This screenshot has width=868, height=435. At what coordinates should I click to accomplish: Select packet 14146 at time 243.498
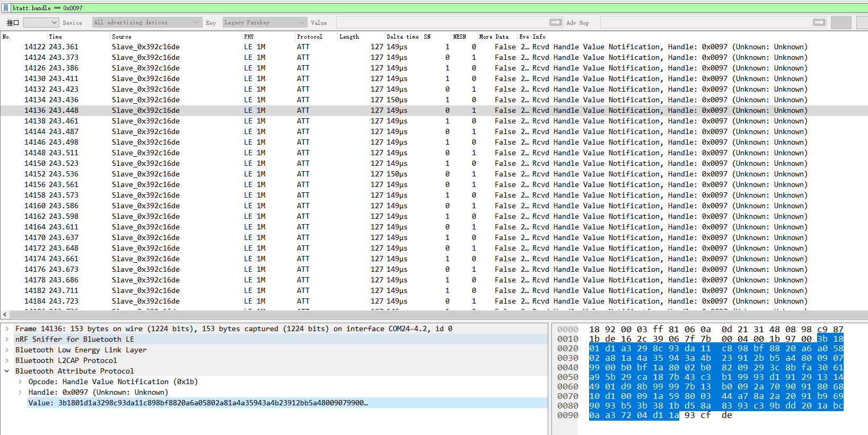pos(434,142)
